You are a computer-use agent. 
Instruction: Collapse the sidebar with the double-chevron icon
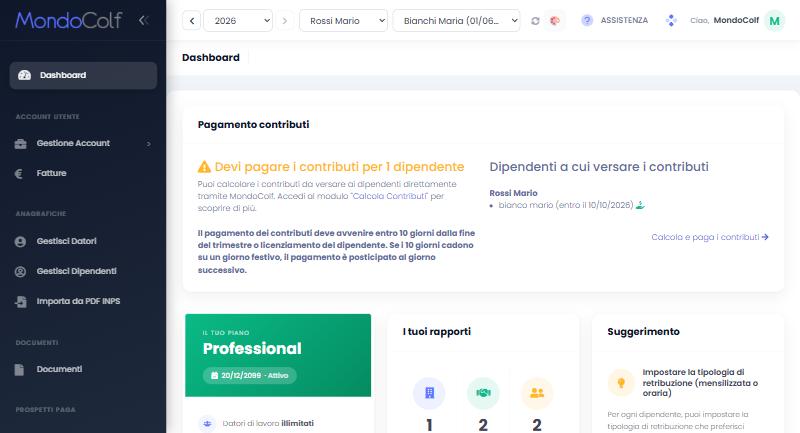pyautogui.click(x=144, y=20)
